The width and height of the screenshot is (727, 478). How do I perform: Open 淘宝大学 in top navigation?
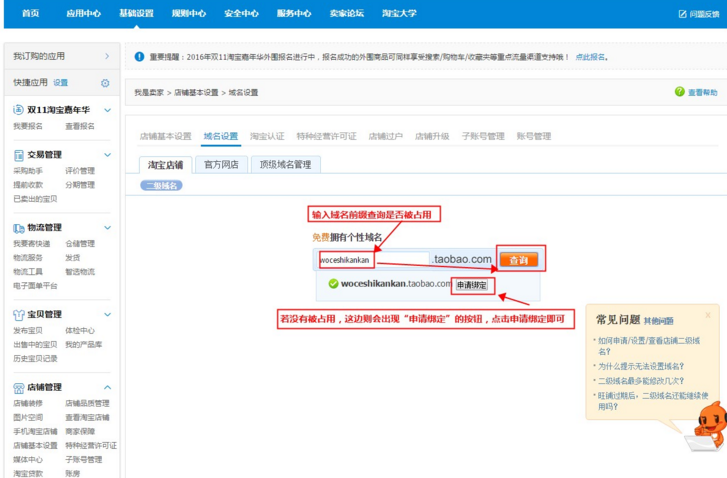tap(399, 13)
